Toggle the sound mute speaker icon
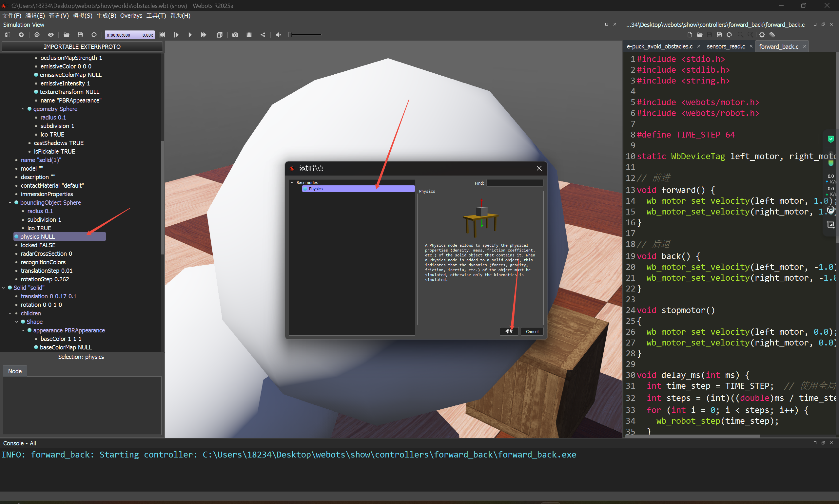839x504 pixels. coord(278,35)
